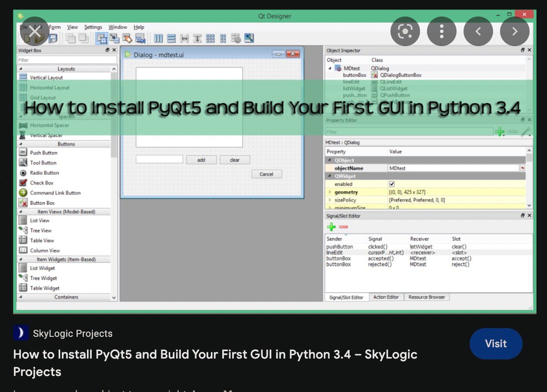The image size is (547, 392).
Task: Click Lay Out Vertically in Splitter icon
Action: point(197,38)
